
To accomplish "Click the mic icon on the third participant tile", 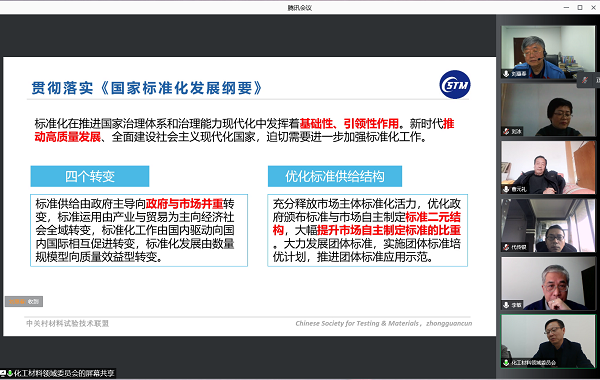I will point(506,189).
